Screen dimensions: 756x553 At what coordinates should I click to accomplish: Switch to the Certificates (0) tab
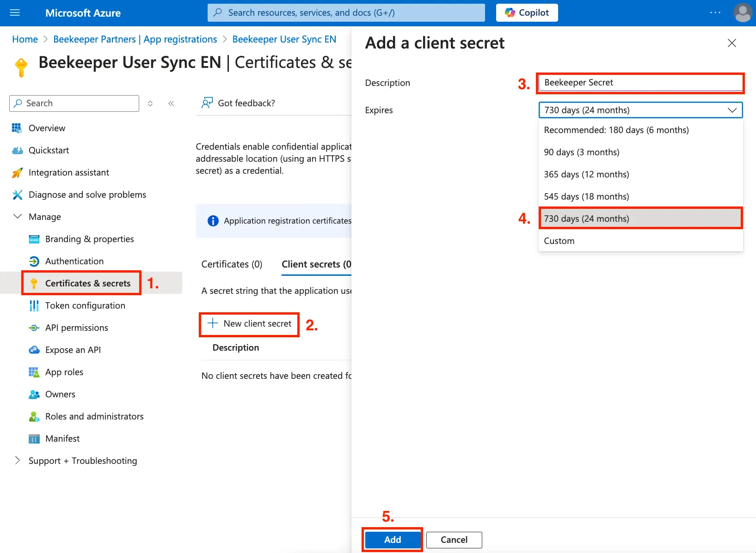tap(232, 264)
